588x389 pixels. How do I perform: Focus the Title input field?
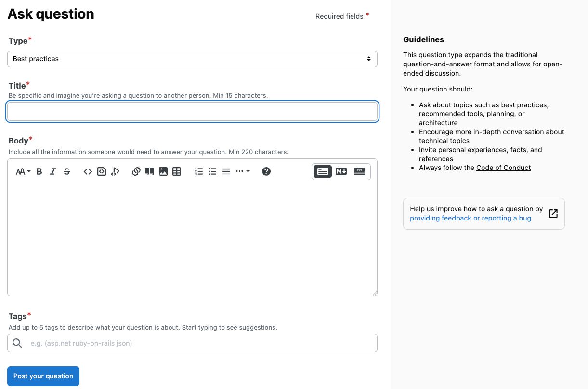pos(192,111)
